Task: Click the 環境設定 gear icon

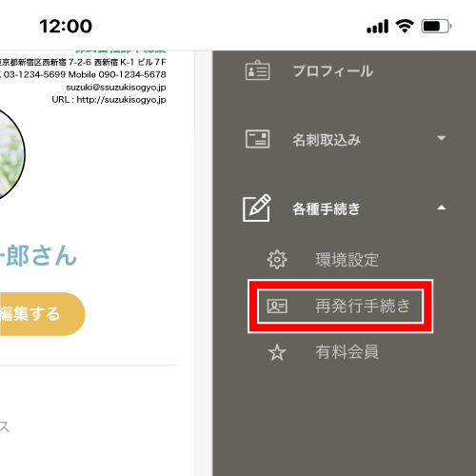Action: click(x=277, y=260)
